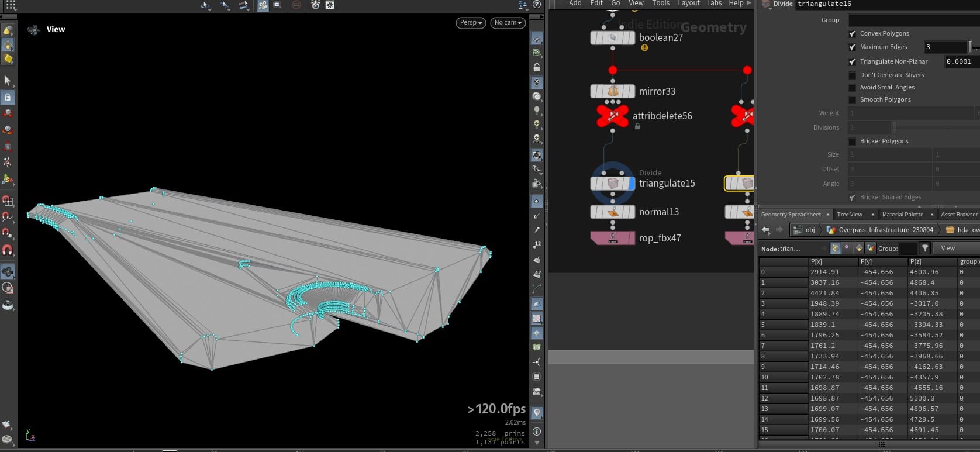
Task: Click the viewport info 'i' icon
Action: pos(537,431)
